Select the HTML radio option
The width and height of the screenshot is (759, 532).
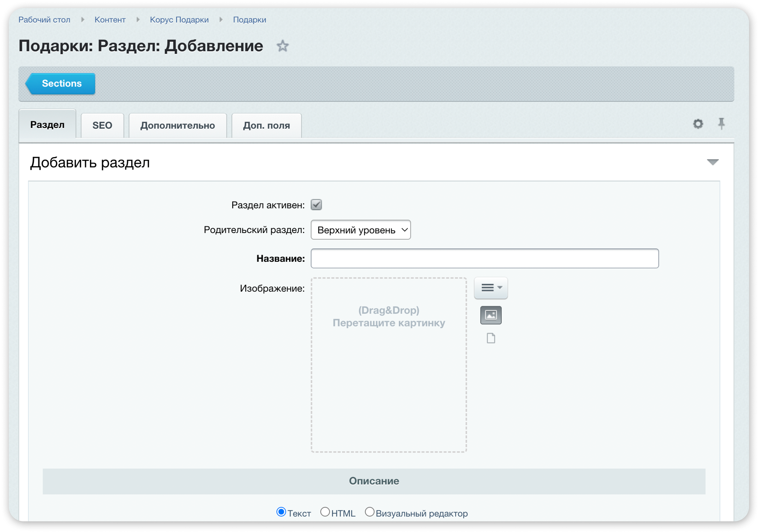(x=325, y=512)
